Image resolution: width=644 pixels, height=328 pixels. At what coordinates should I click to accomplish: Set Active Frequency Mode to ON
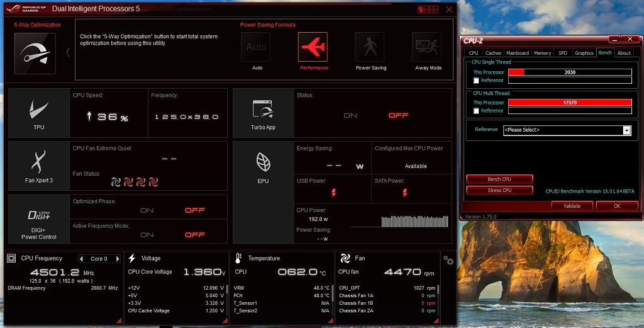[x=147, y=235]
